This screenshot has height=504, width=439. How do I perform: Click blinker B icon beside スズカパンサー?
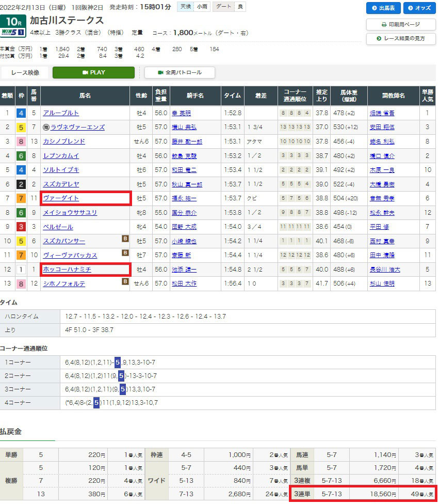124,239
